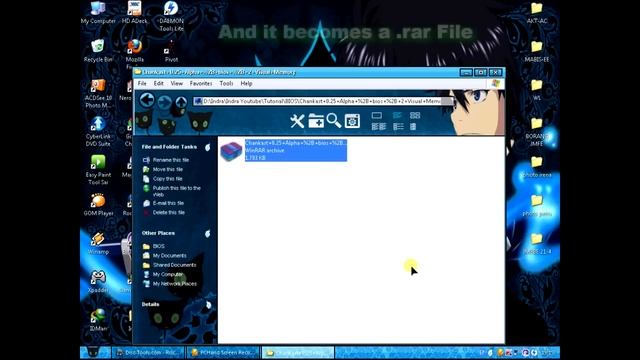Switch to PCHand Screen Recorder taskbar button

click(223, 352)
